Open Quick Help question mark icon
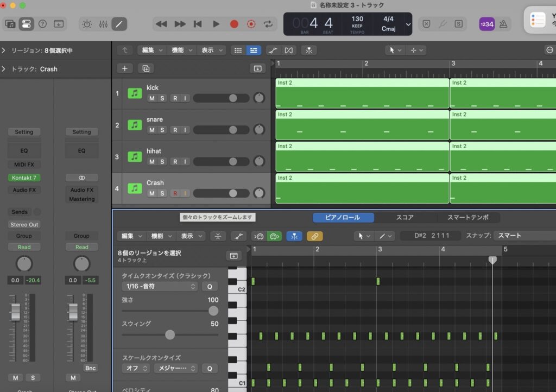The width and height of the screenshot is (556, 392). coord(42,24)
